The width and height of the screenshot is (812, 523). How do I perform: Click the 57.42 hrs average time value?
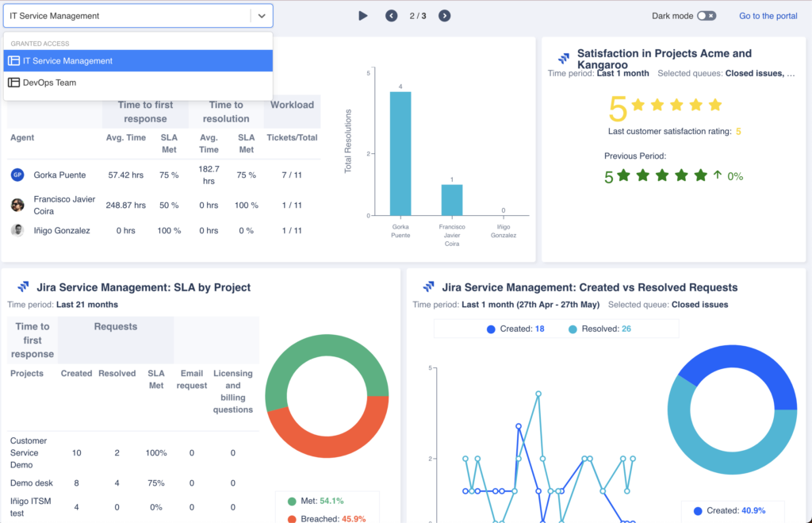pyautogui.click(x=126, y=175)
